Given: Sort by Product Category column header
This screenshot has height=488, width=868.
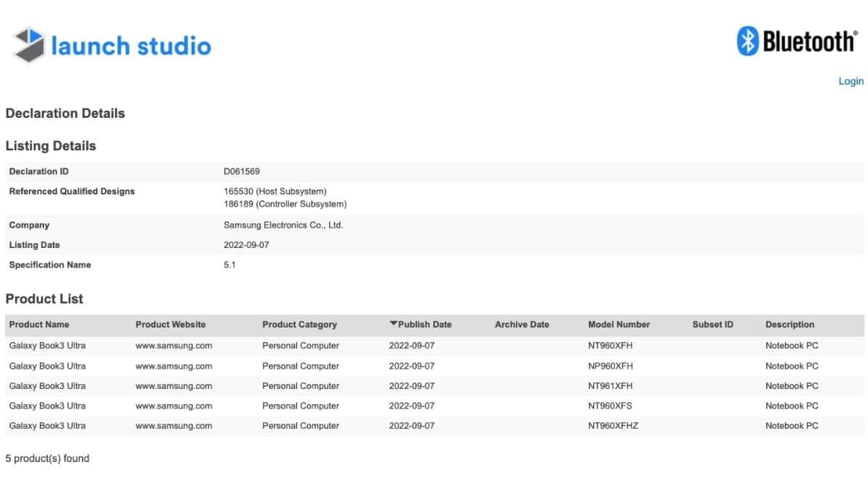Looking at the screenshot, I should 299,325.
